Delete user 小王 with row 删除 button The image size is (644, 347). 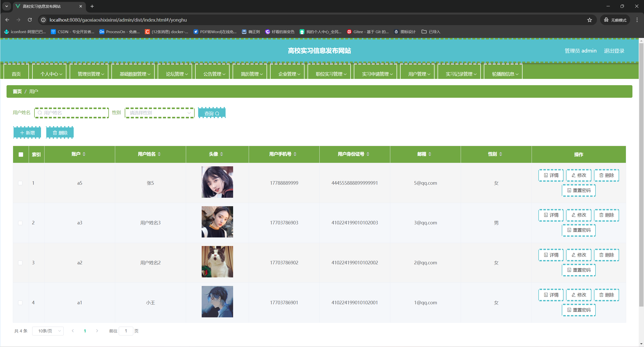click(606, 295)
